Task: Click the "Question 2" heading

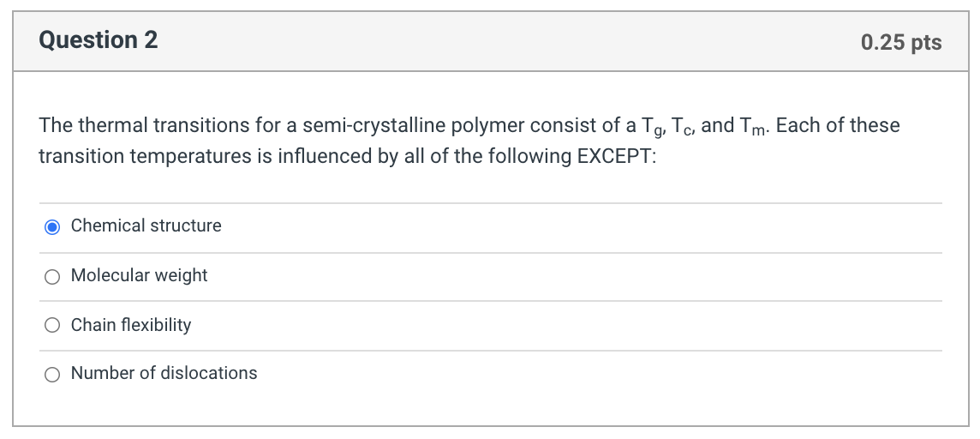Action: pos(99,40)
